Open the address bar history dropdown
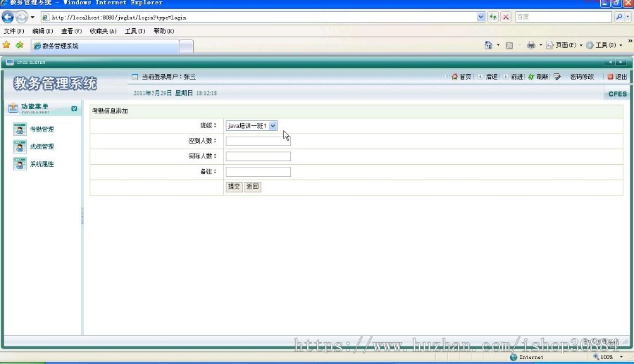The image size is (634, 364). tap(480, 17)
